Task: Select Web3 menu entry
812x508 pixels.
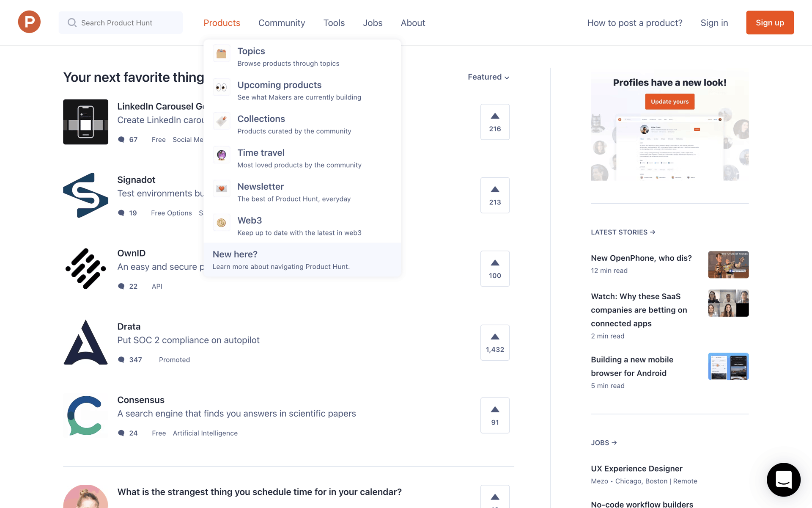Action: pyautogui.click(x=302, y=226)
